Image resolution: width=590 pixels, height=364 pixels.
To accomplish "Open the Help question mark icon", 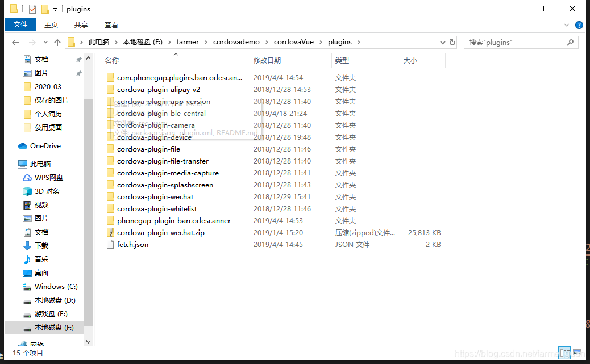I will tap(579, 24).
